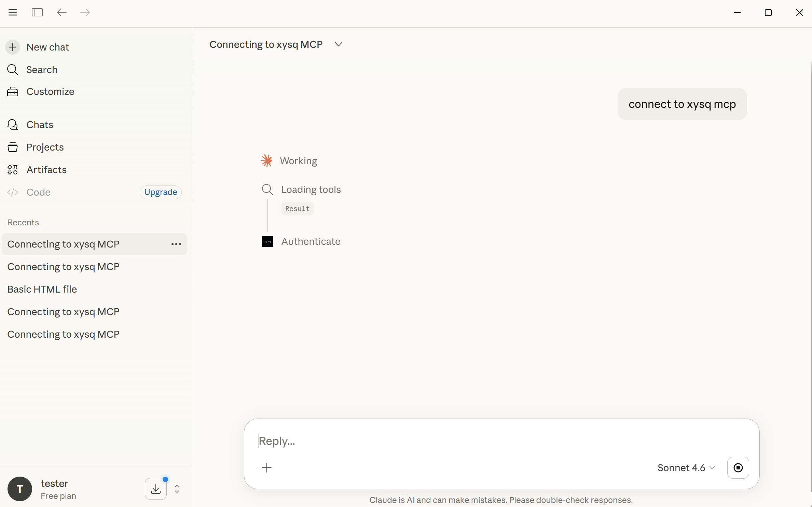Open the Sonnet 4.6 model selector
The image size is (812, 507).
pyautogui.click(x=686, y=468)
